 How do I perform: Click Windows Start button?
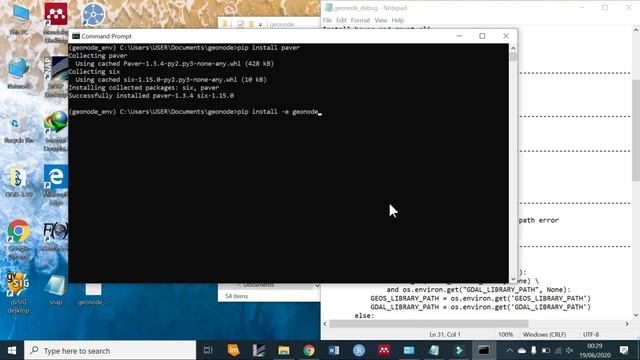click(x=12, y=350)
